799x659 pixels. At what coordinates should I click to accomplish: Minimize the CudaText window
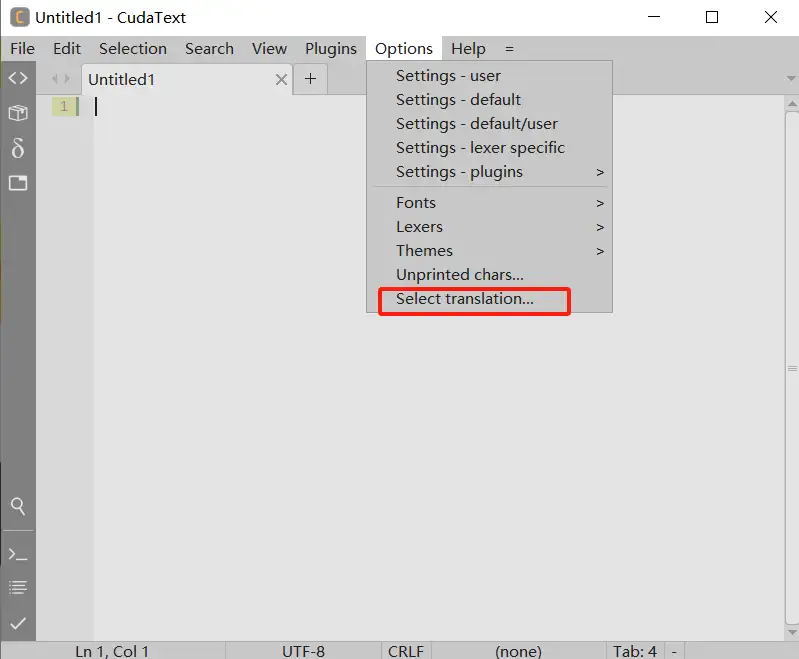pyautogui.click(x=654, y=17)
